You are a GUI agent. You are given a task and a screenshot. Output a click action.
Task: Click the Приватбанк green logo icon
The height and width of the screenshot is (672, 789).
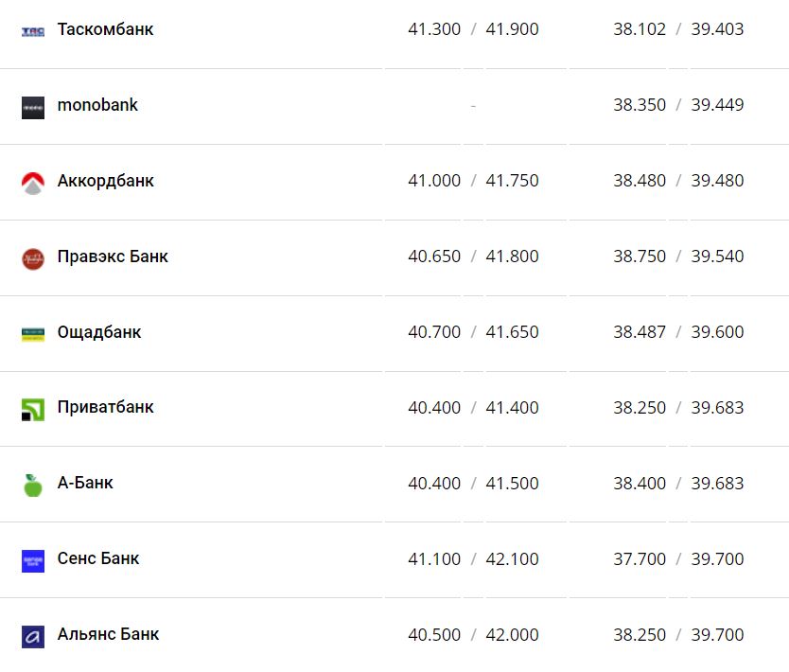tap(33, 409)
